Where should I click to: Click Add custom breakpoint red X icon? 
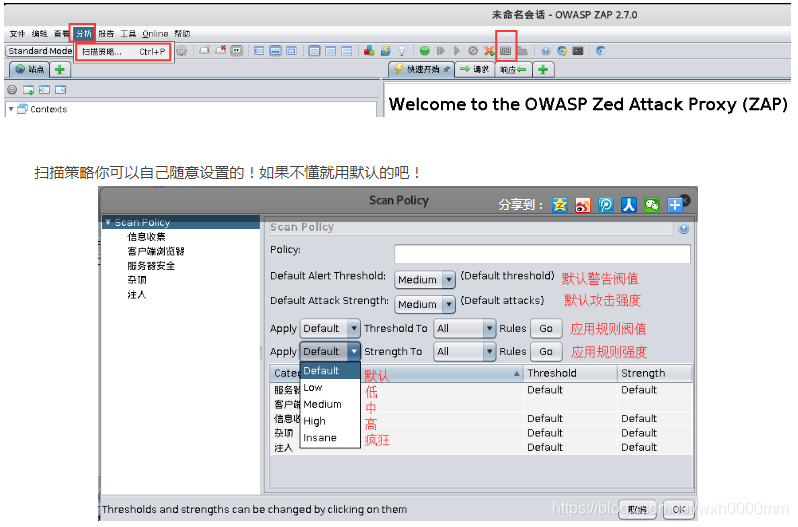tap(489, 51)
